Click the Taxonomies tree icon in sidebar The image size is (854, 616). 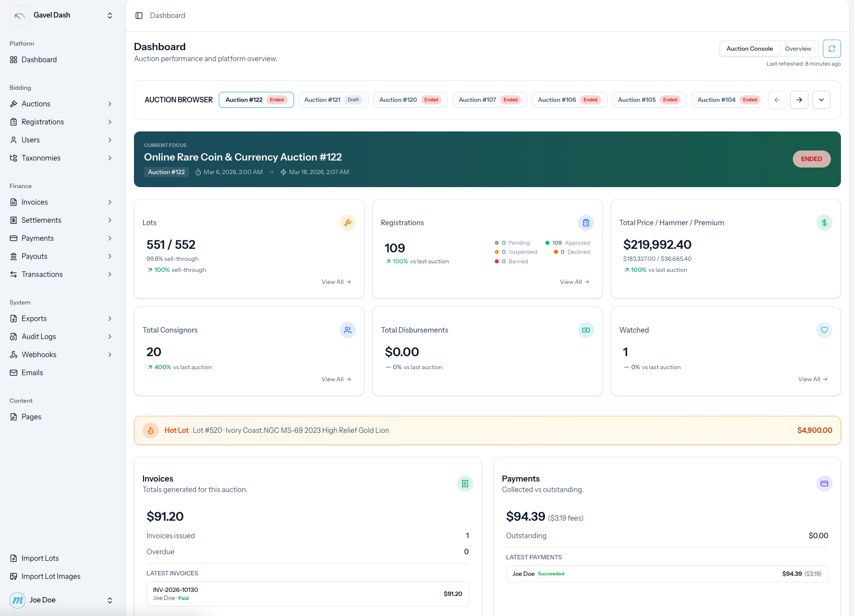pyautogui.click(x=14, y=158)
